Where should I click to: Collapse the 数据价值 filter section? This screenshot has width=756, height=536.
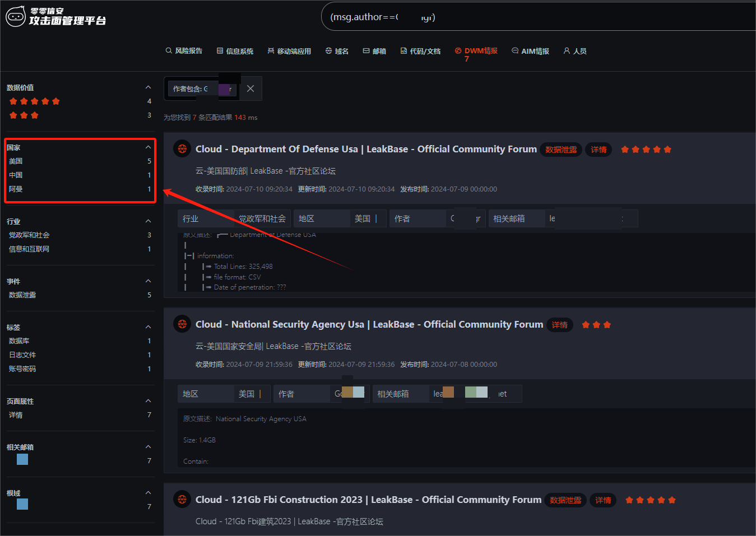[148, 87]
